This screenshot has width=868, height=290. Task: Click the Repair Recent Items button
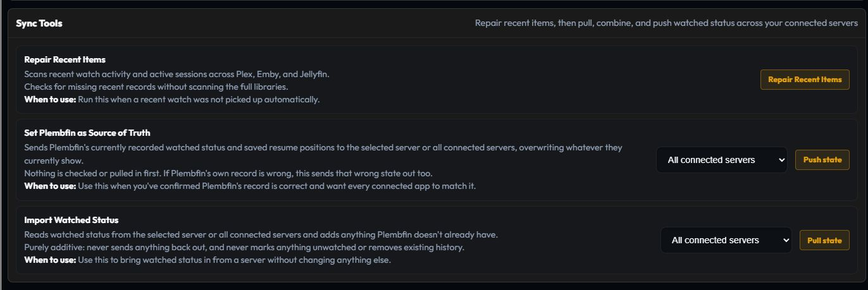click(805, 80)
